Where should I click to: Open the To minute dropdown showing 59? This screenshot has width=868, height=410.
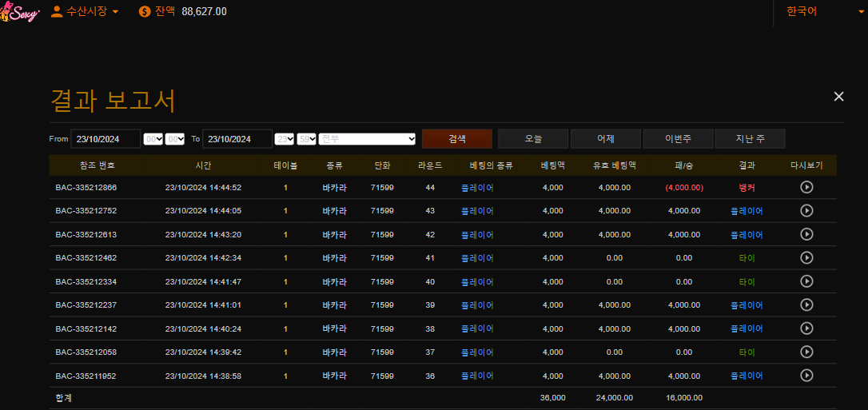tap(306, 139)
